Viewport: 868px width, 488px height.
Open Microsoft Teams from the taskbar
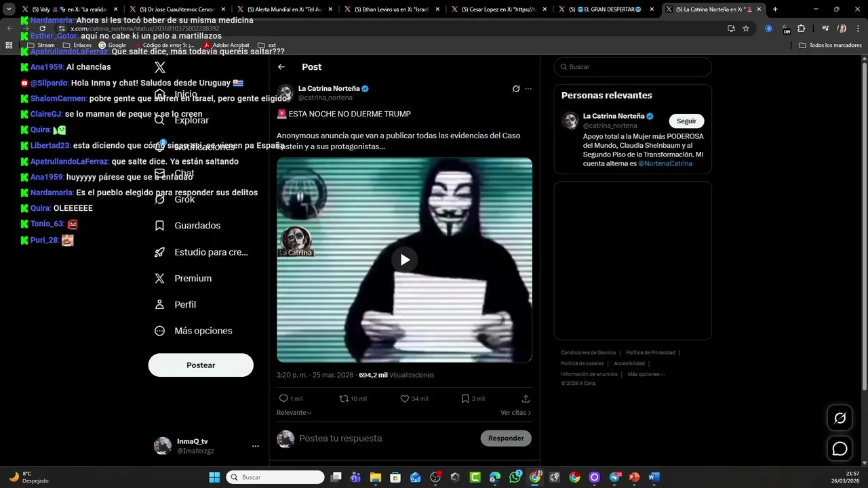click(x=355, y=477)
